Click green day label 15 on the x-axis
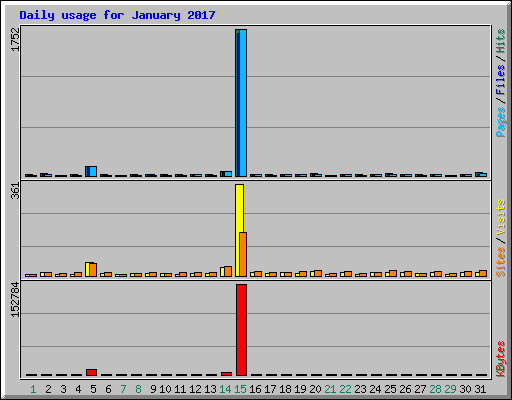The image size is (512, 400). click(x=240, y=389)
